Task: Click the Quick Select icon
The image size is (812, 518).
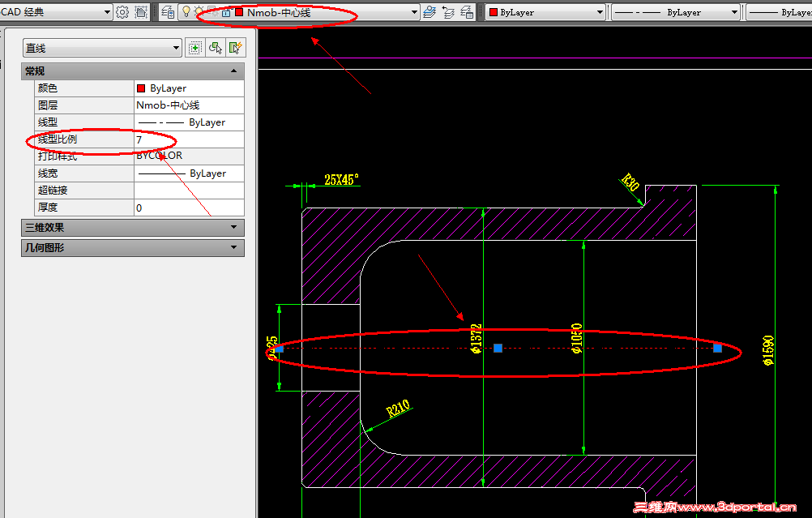Action: click(235, 48)
